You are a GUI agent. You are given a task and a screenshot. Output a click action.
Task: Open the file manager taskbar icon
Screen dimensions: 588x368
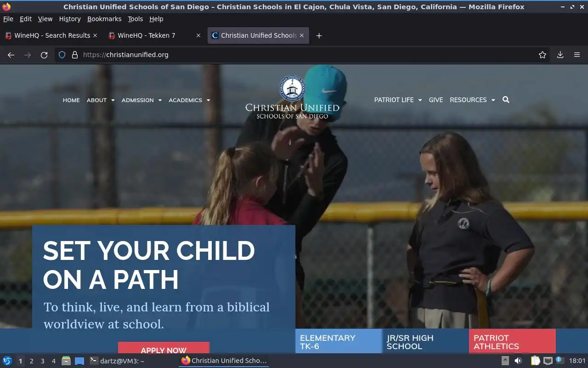pos(66,361)
